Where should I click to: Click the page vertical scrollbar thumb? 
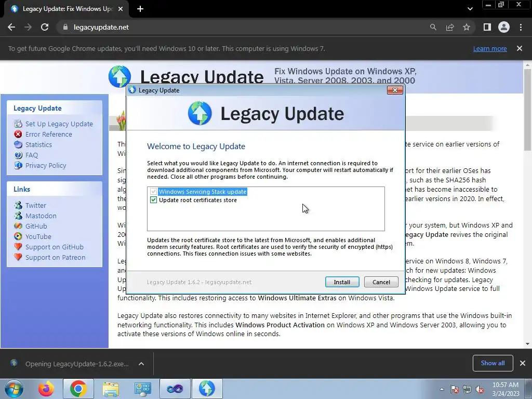(527, 110)
